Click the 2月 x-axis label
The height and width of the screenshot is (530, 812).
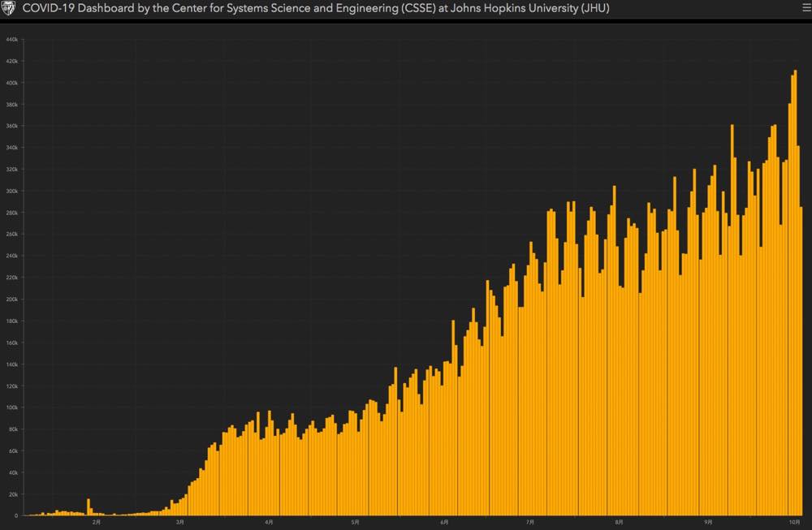pos(97,523)
